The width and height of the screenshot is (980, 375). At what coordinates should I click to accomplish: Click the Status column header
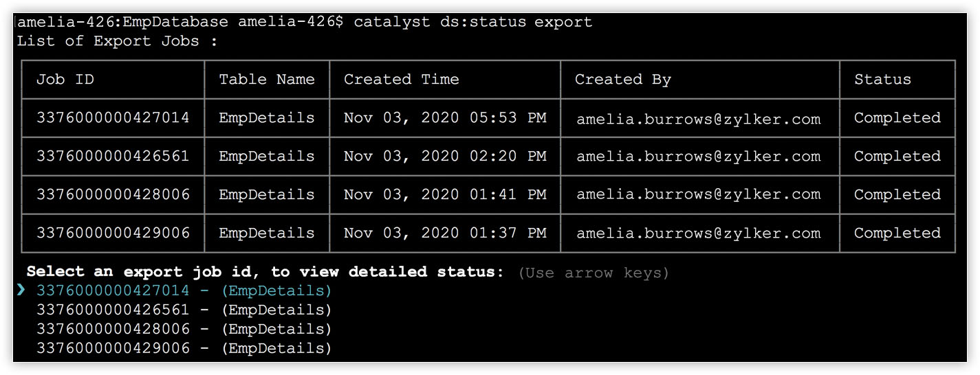click(x=882, y=79)
